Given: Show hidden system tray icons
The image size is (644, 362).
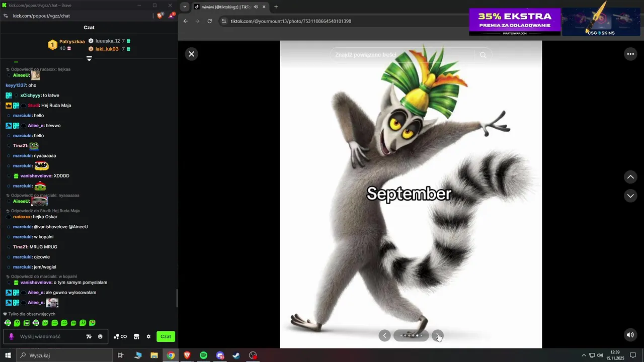Looking at the screenshot, I should [x=584, y=355].
